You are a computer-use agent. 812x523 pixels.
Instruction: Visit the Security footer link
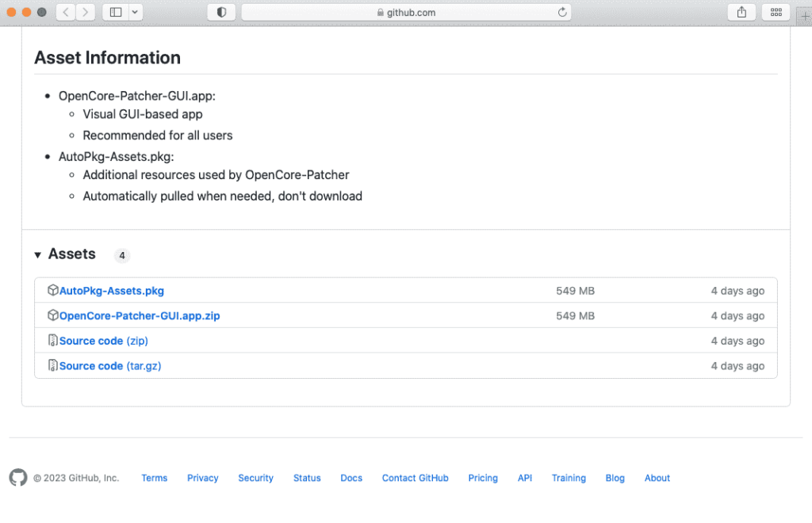[x=256, y=478]
